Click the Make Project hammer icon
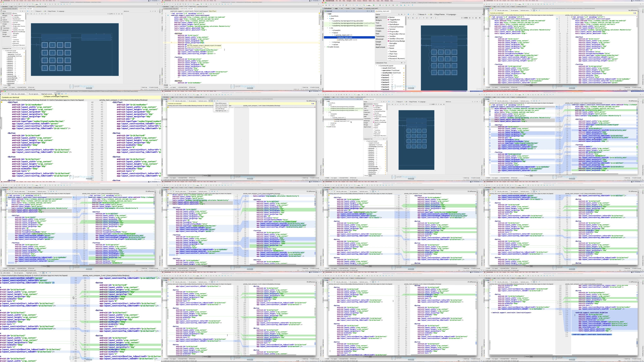Screen dimensions: 644x362 364,5
